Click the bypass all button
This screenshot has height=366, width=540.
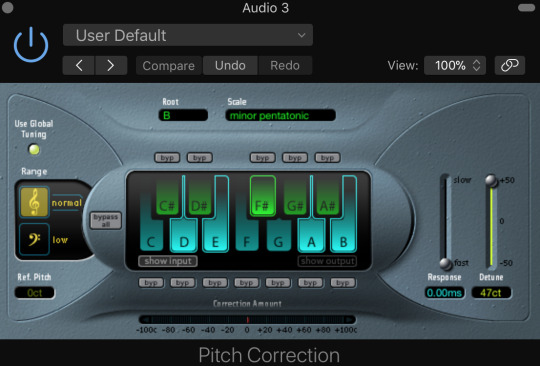point(106,220)
